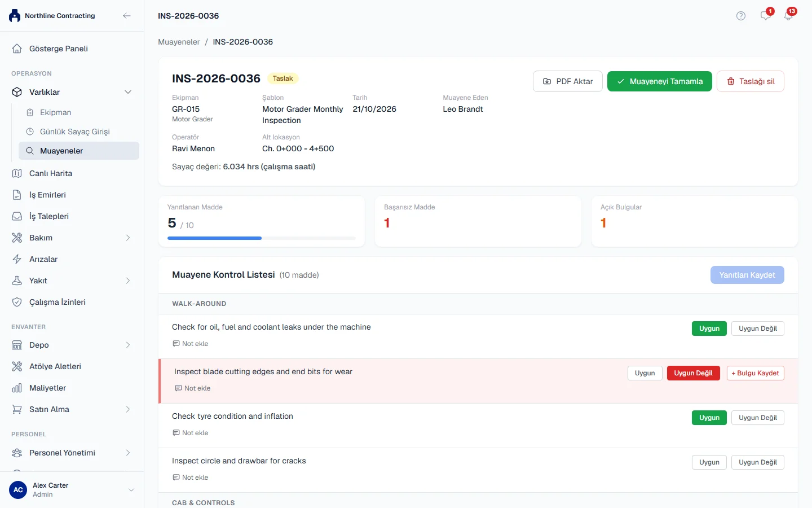Expand Personel Yönetimi submenu
This screenshot has height=508, width=812.
click(x=128, y=453)
